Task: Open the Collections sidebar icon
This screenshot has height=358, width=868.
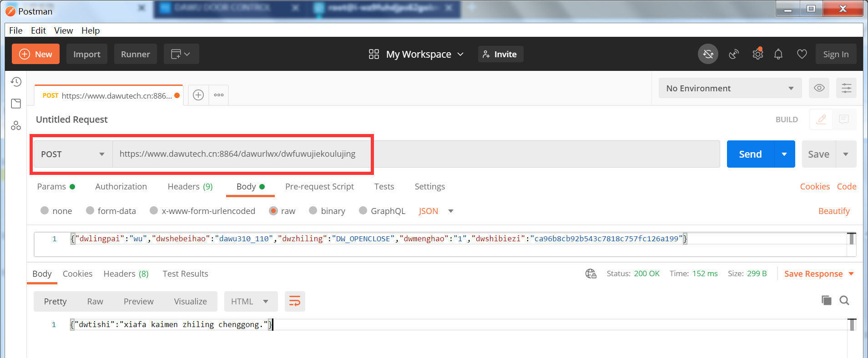Action: [x=16, y=104]
